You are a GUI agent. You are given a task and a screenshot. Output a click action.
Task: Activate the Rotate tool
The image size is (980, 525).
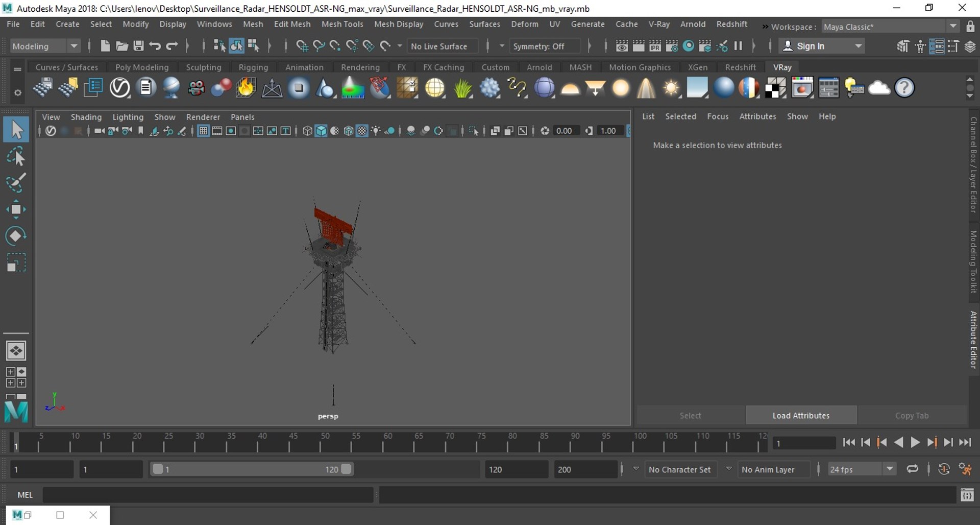click(x=16, y=236)
